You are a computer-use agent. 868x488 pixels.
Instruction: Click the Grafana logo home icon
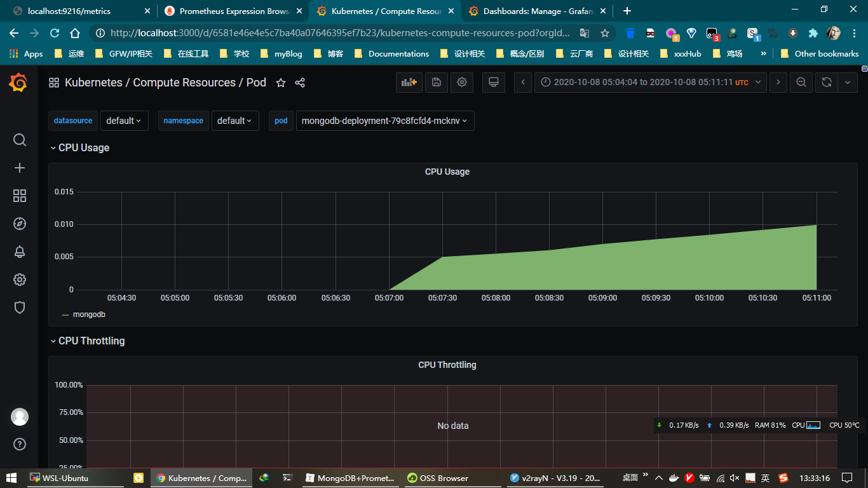[x=18, y=83]
